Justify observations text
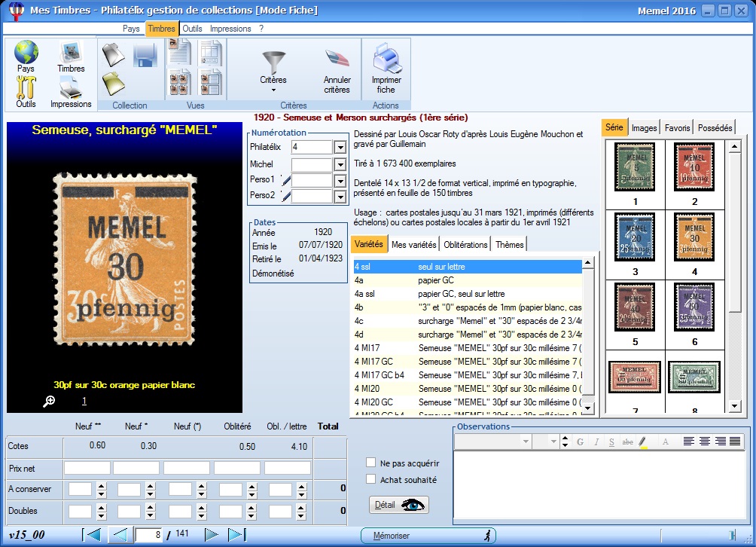This screenshot has height=547, width=756. 735,441
